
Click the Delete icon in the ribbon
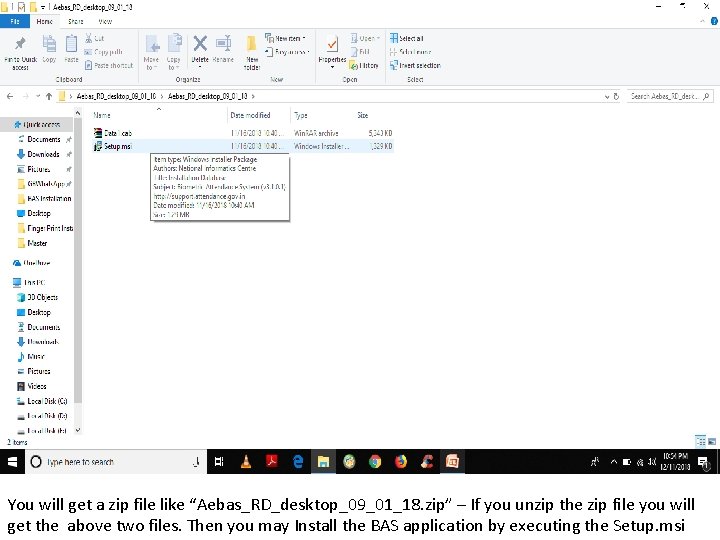tap(200, 44)
